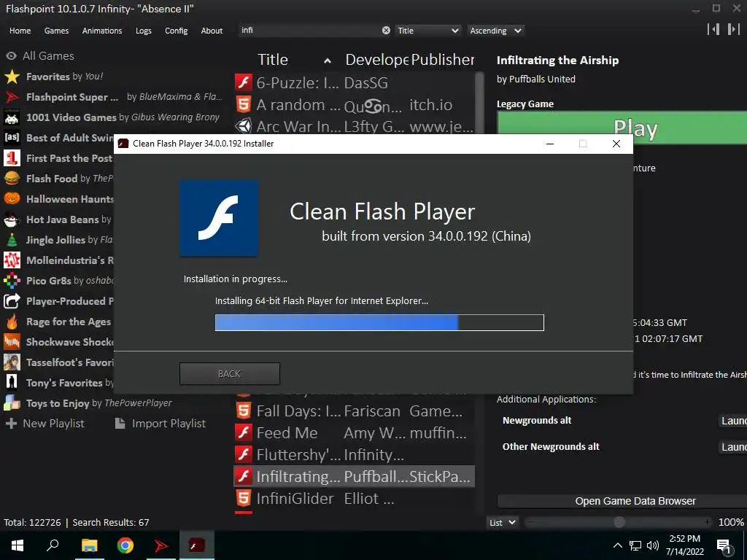Open the Home menu
747x560 pixels.
point(20,31)
